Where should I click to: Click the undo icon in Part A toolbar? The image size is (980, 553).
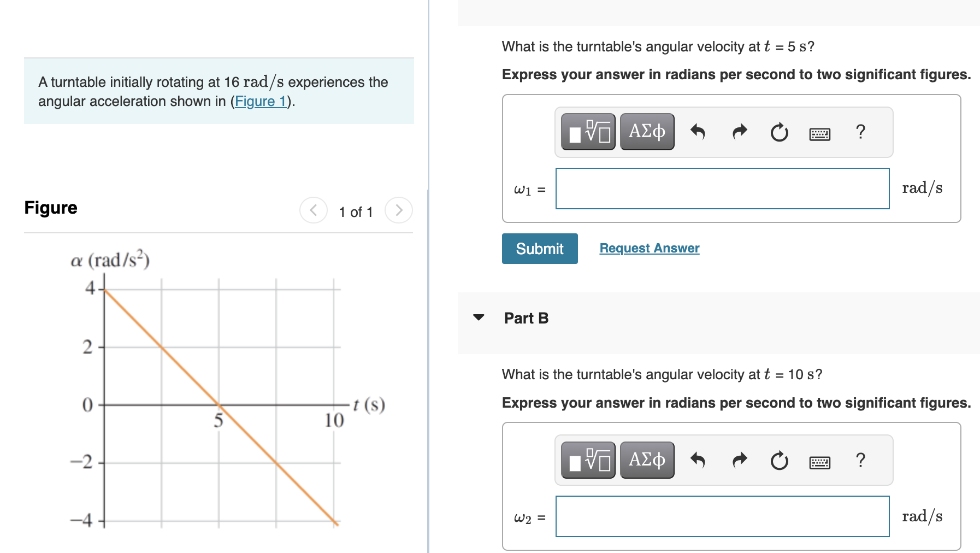click(x=699, y=131)
